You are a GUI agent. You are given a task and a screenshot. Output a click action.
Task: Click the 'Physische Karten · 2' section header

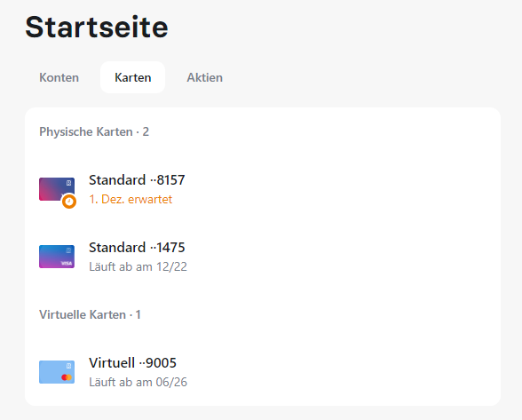click(94, 132)
